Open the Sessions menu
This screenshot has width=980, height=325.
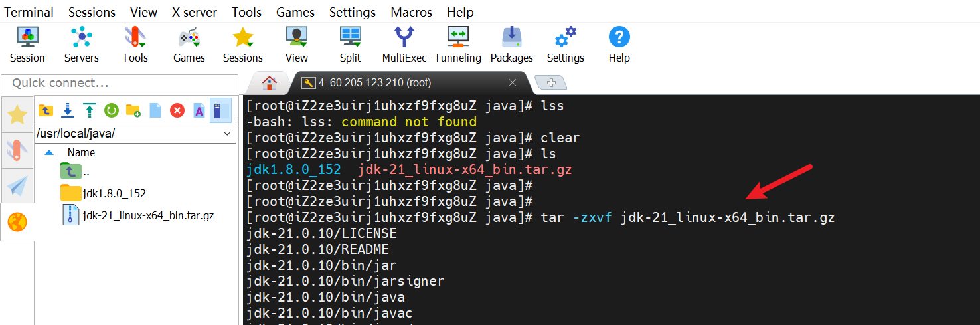[x=92, y=12]
